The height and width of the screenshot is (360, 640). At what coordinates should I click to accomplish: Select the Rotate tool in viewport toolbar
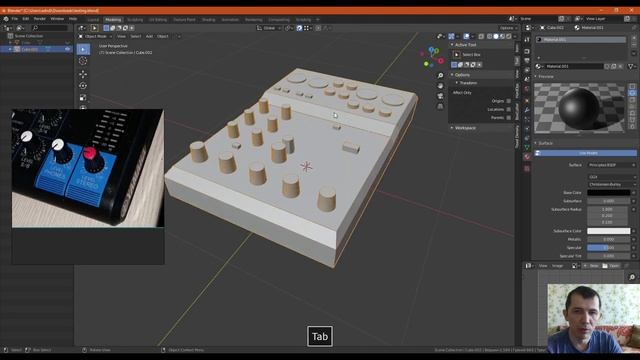click(x=83, y=86)
